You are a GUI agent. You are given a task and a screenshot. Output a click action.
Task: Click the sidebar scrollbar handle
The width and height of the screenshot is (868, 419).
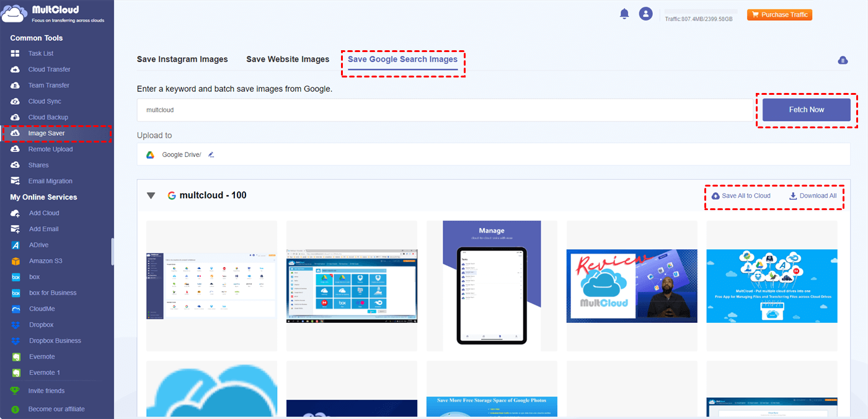click(x=112, y=252)
